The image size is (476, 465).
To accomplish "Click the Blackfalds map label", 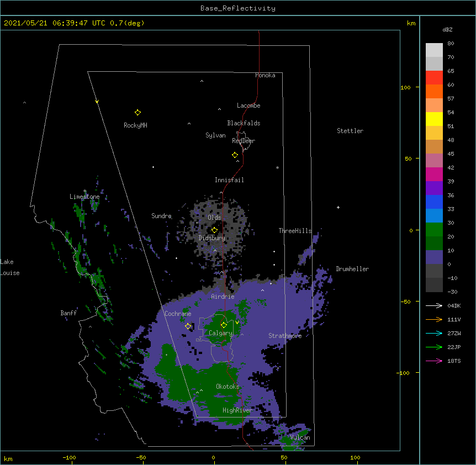I will point(244,123).
